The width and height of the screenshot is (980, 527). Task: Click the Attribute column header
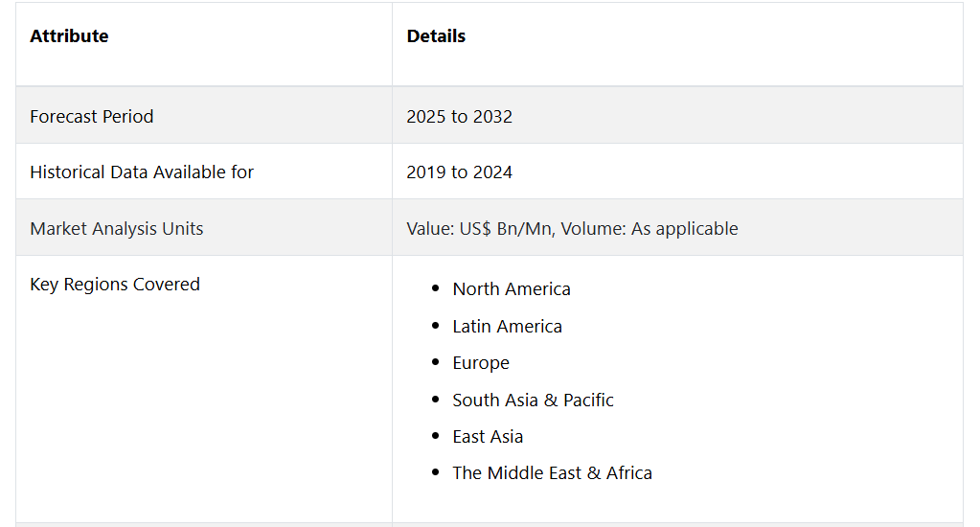(x=69, y=36)
